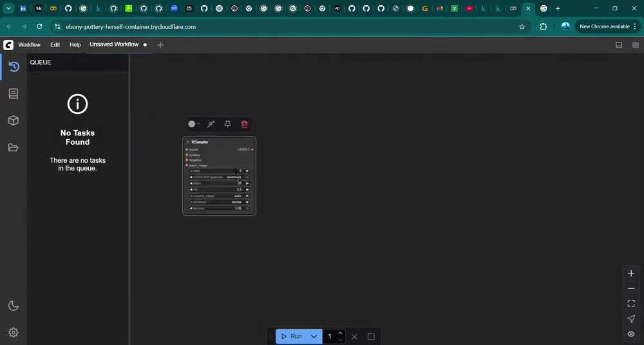Open the Edit menu
644x345 pixels.
(x=55, y=45)
